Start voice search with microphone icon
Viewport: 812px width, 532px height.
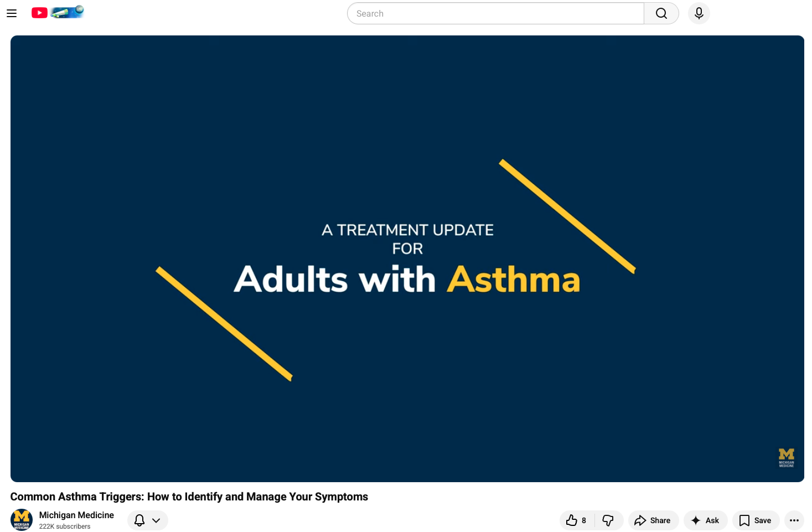699,13
